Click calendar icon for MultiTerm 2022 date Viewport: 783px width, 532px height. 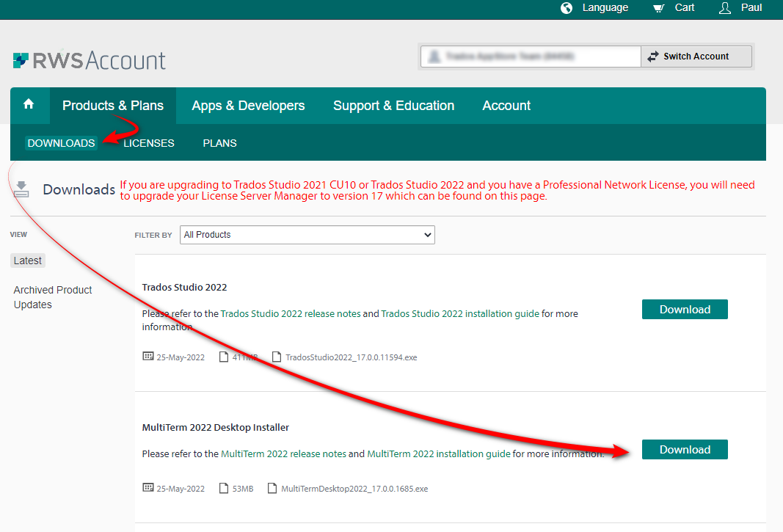click(148, 487)
